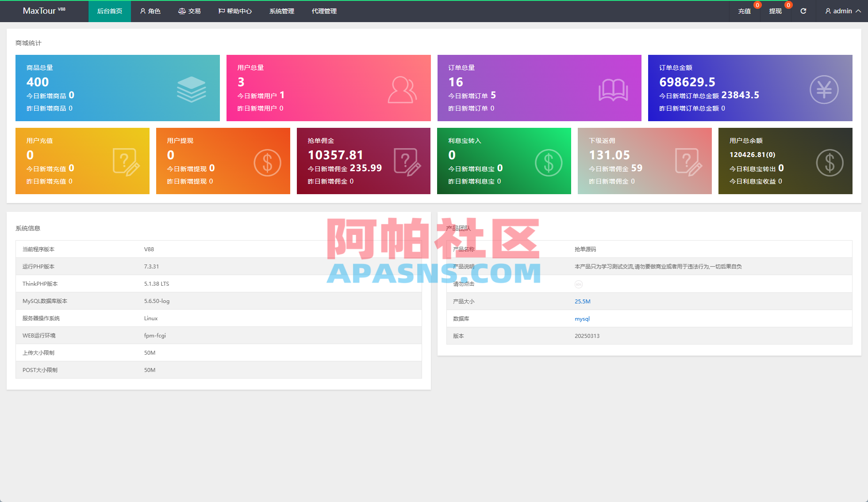Click the 25.5M product size link

pos(582,301)
